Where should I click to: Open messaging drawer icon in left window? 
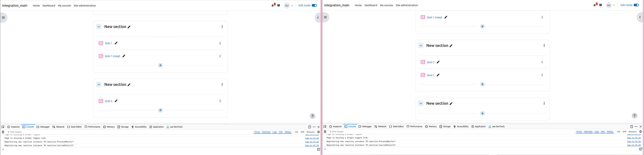click(279, 5)
